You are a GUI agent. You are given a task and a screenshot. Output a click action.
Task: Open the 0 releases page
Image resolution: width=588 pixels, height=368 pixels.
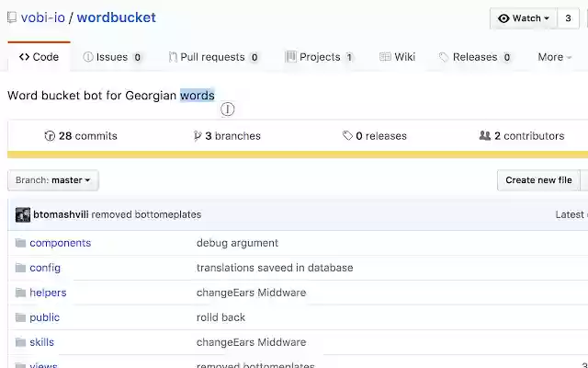[x=375, y=136]
